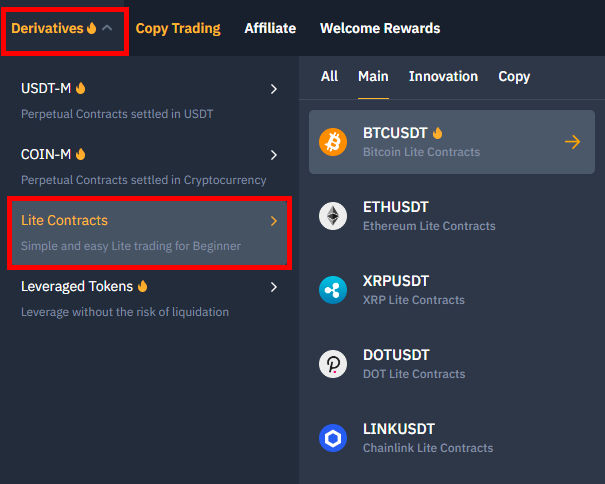Image resolution: width=605 pixels, height=484 pixels.
Task: Click the Ethereum diamond icon
Action: [x=333, y=216]
